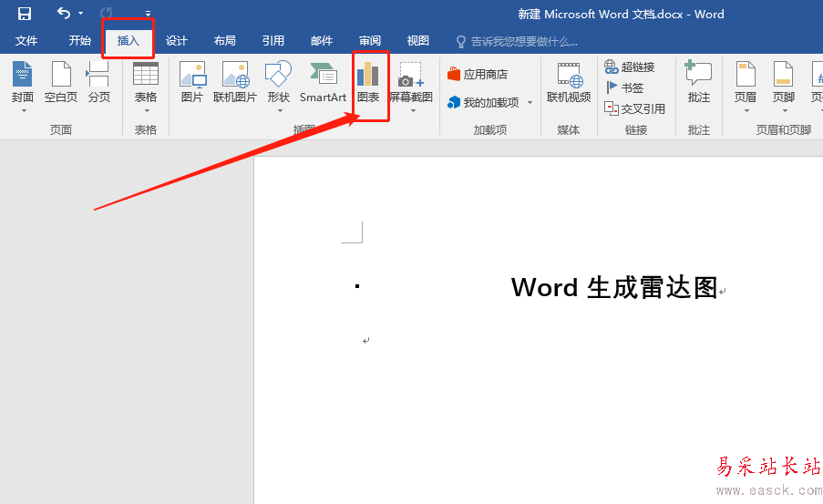Insert a 批注 comment
The height and width of the screenshot is (504, 823).
tap(699, 82)
